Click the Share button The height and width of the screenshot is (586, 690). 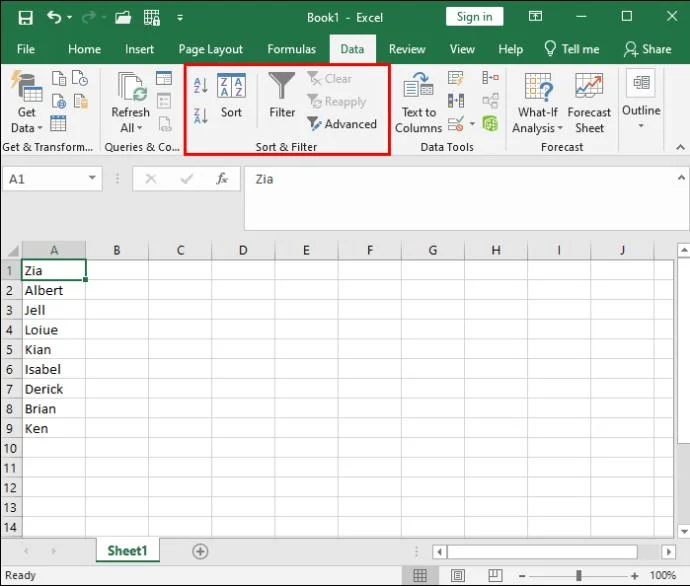(x=647, y=49)
